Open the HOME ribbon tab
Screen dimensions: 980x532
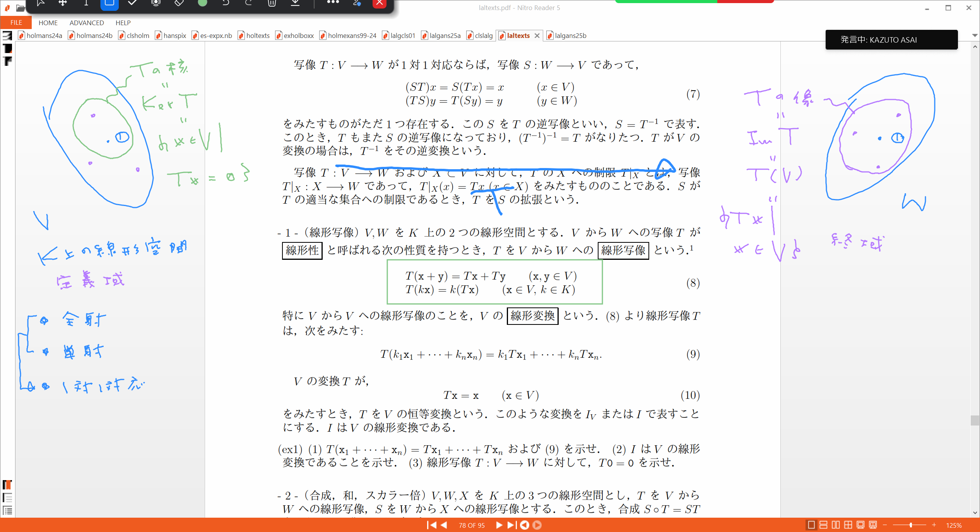point(48,23)
